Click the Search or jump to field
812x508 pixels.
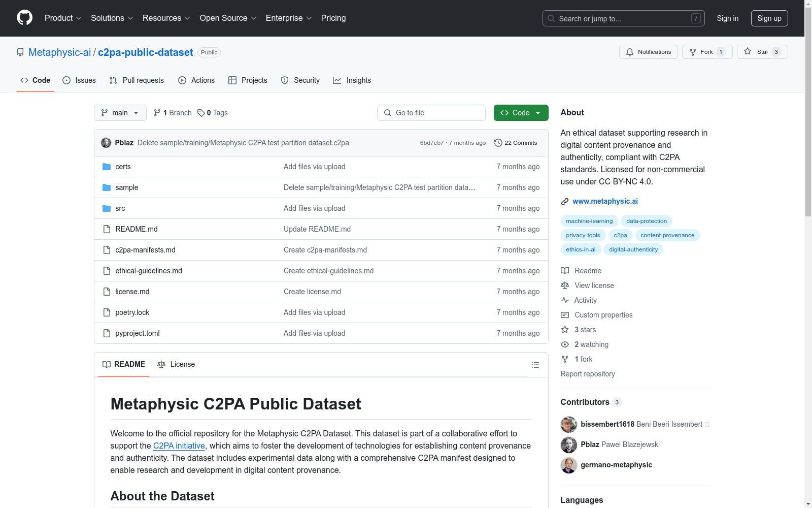624,18
